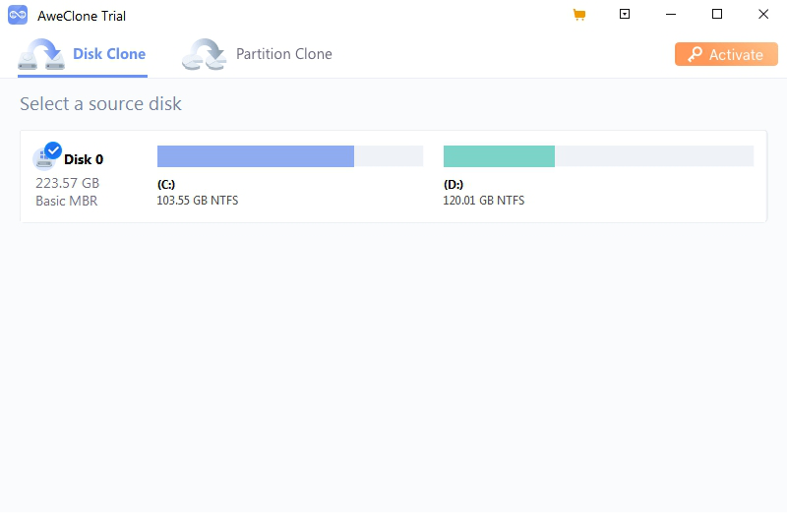Switch to the Disk Clone tab label
The width and height of the screenshot is (787, 532).
[109, 54]
